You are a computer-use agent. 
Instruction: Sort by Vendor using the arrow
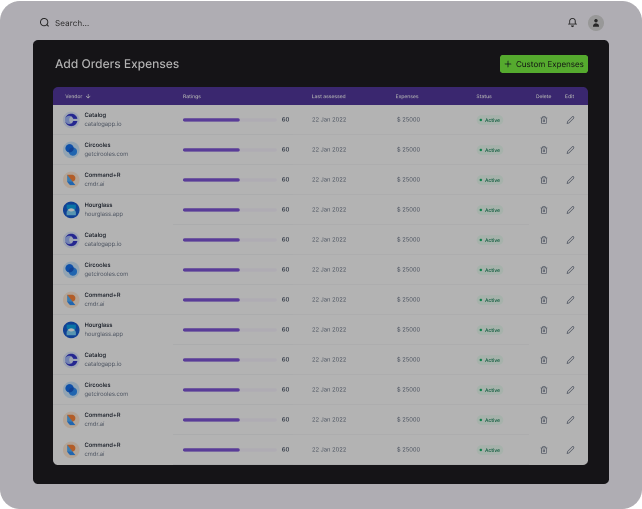tap(88, 96)
